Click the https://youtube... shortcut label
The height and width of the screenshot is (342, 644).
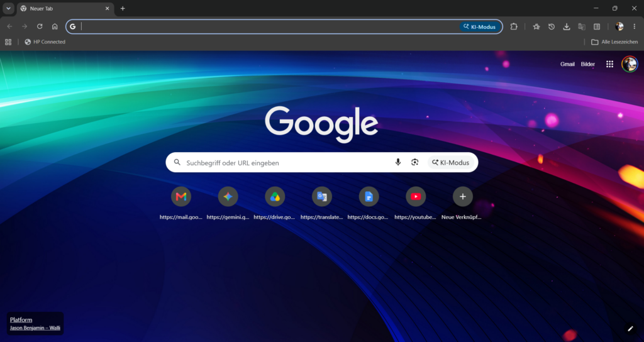click(415, 217)
